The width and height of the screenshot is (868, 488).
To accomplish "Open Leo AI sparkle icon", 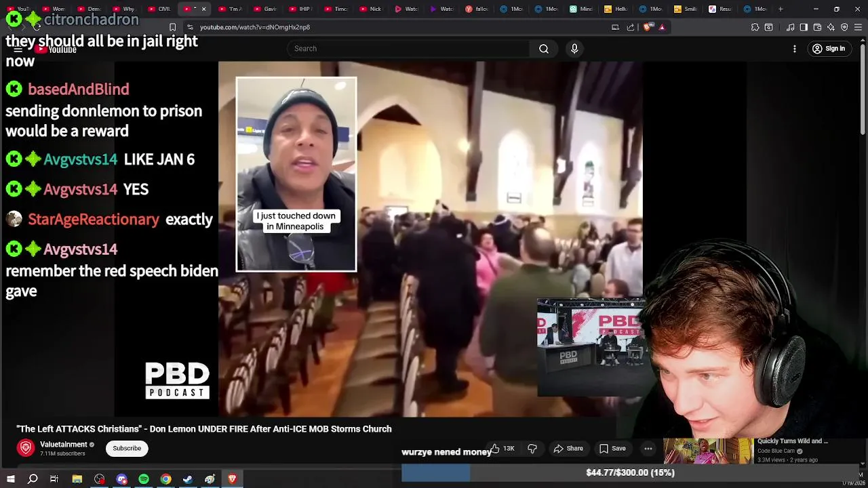I will click(831, 27).
